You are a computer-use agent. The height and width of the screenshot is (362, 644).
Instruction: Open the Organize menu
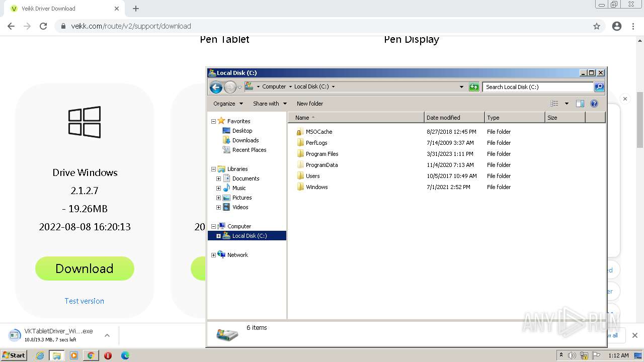[x=228, y=104]
